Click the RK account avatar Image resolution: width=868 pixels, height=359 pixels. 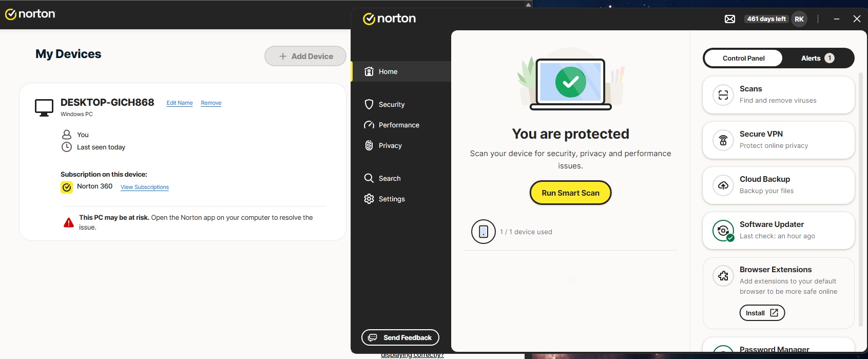[x=799, y=19]
